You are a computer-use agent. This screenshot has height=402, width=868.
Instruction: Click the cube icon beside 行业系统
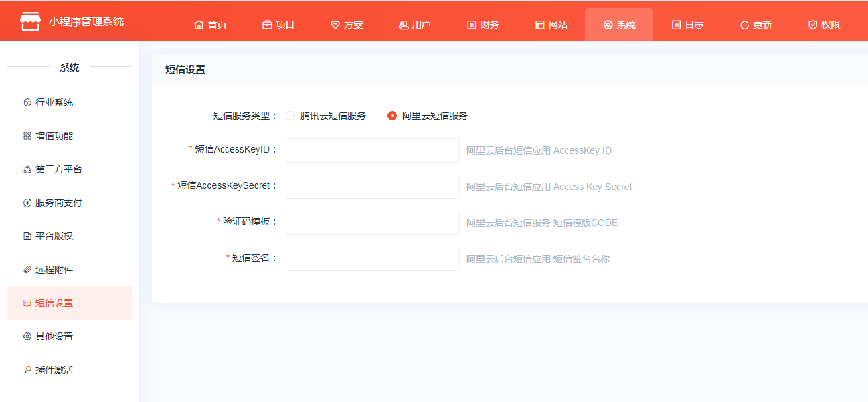coord(27,102)
